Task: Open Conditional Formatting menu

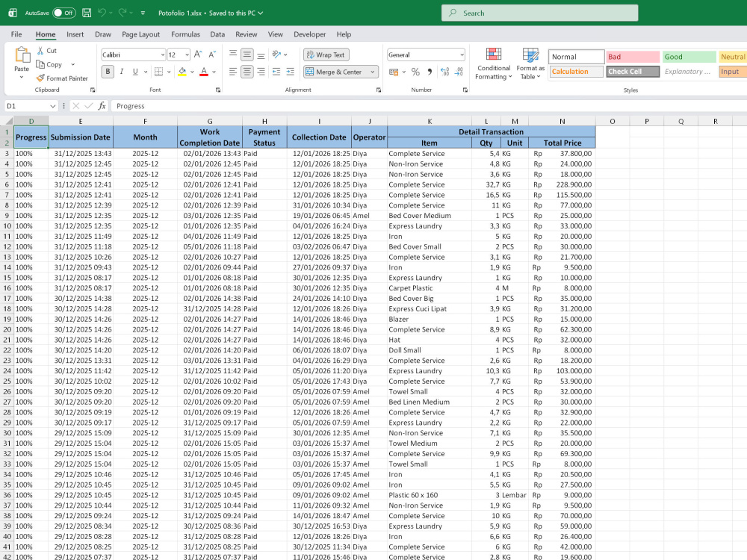Action: (494, 63)
